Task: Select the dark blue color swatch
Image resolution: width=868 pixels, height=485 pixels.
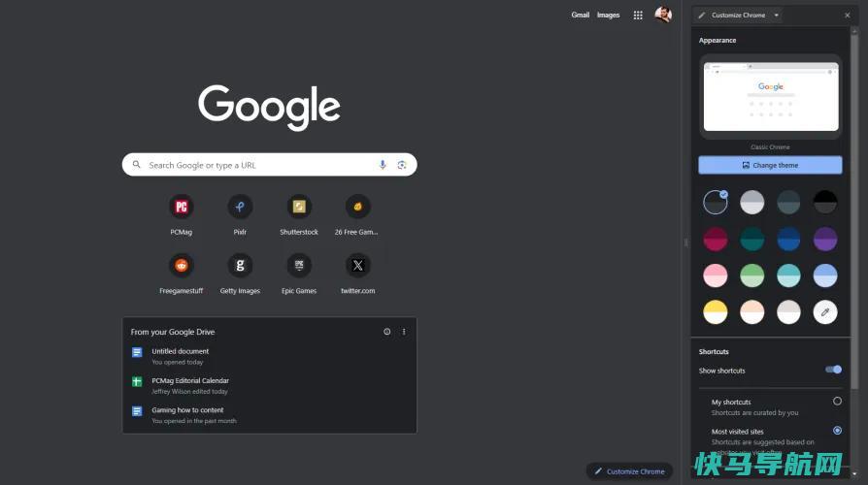Action: tap(788, 239)
